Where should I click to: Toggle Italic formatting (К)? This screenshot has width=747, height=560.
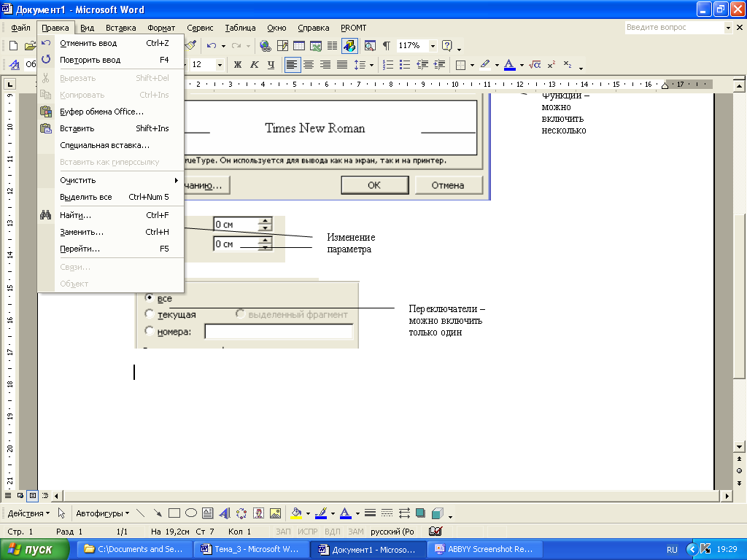[255, 64]
